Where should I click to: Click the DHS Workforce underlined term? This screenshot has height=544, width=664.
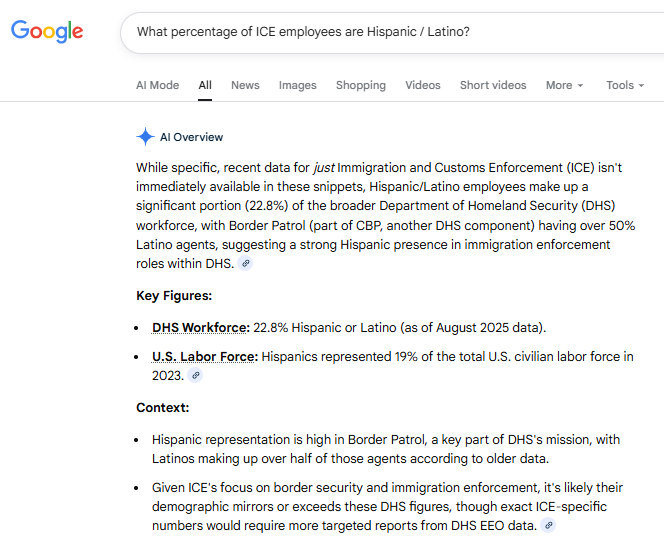click(x=200, y=328)
